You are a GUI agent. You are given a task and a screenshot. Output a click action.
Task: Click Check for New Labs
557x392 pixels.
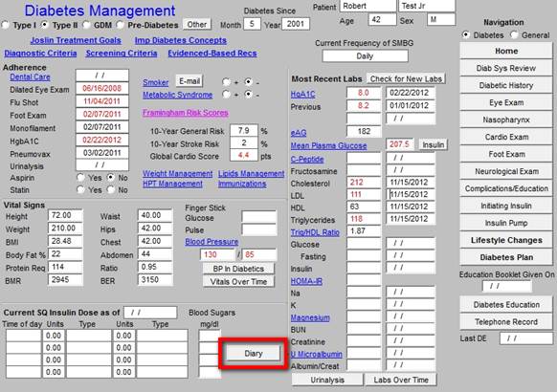pyautogui.click(x=406, y=78)
